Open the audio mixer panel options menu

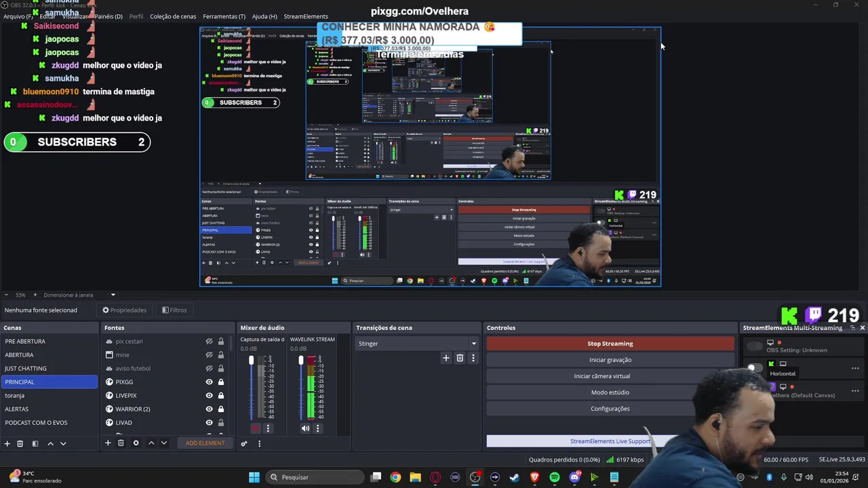click(259, 443)
